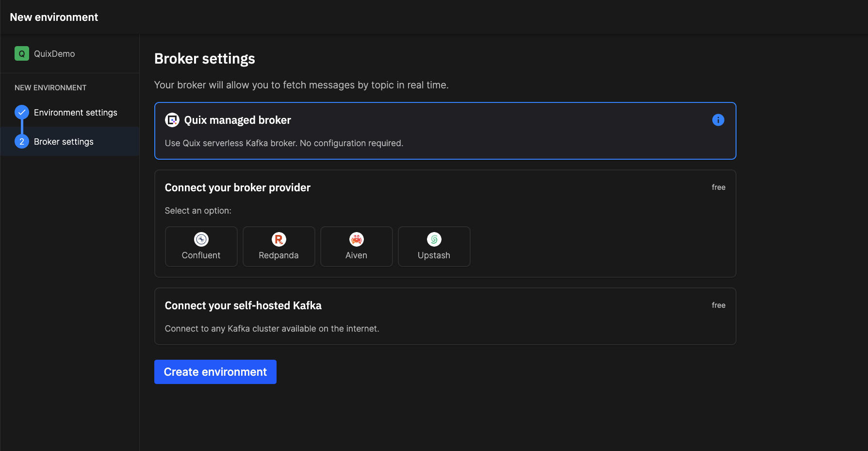
Task: Click the Upstash logo icon
Action: pyautogui.click(x=434, y=239)
